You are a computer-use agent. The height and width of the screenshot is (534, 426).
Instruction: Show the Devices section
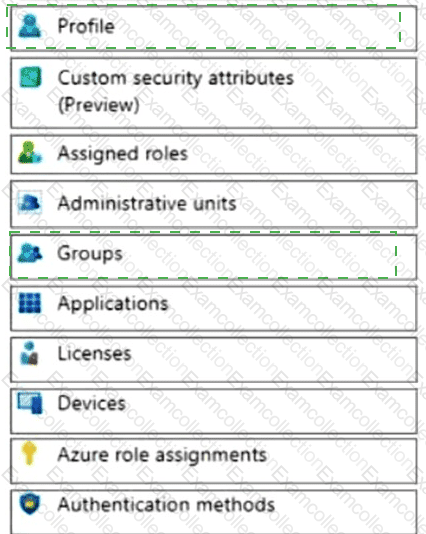click(214, 411)
